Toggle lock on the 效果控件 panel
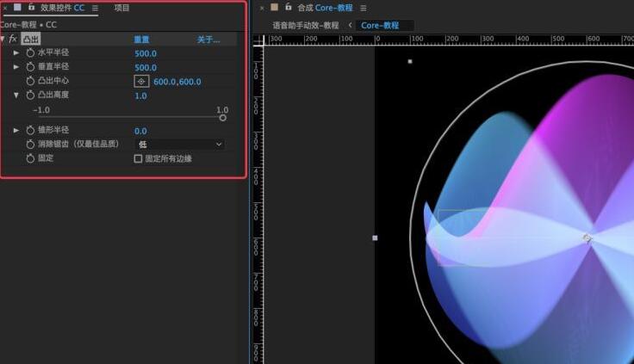This screenshot has height=364, width=634. pyautogui.click(x=31, y=7)
